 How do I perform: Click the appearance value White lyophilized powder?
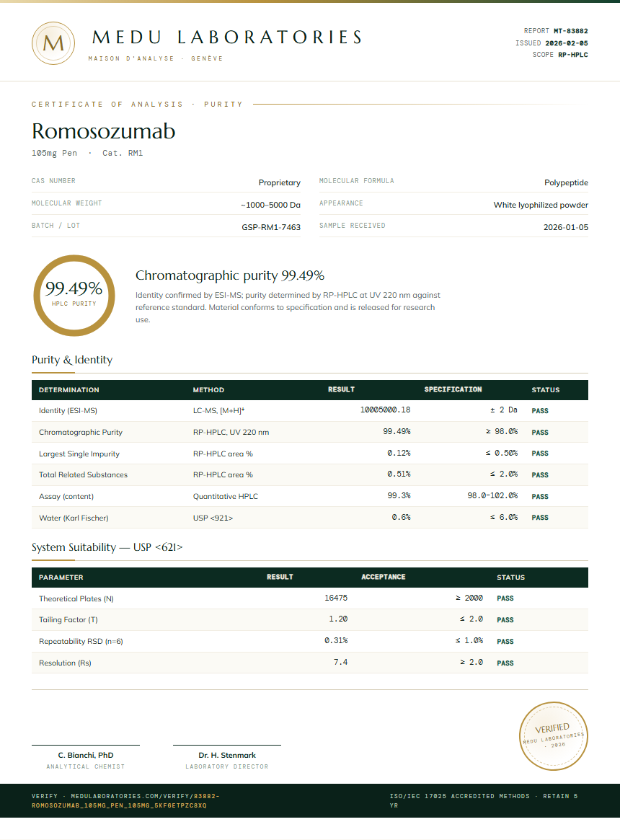pyautogui.click(x=541, y=205)
